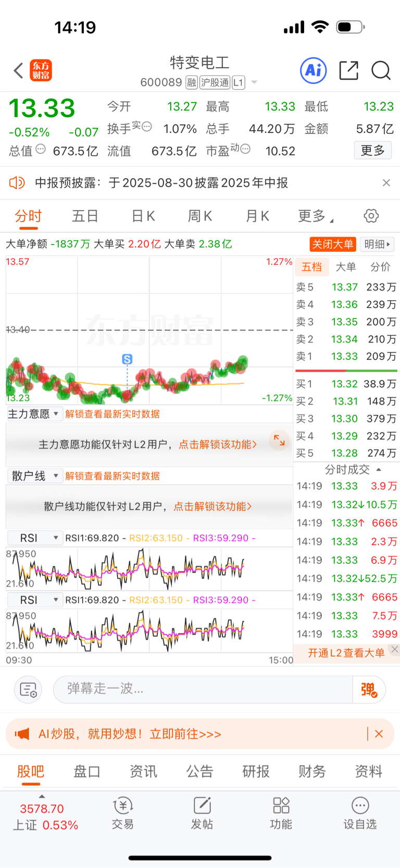Image resolution: width=400 pixels, height=868 pixels.
Task: Tap 开通L2查看大单 link
Action: coord(346,653)
